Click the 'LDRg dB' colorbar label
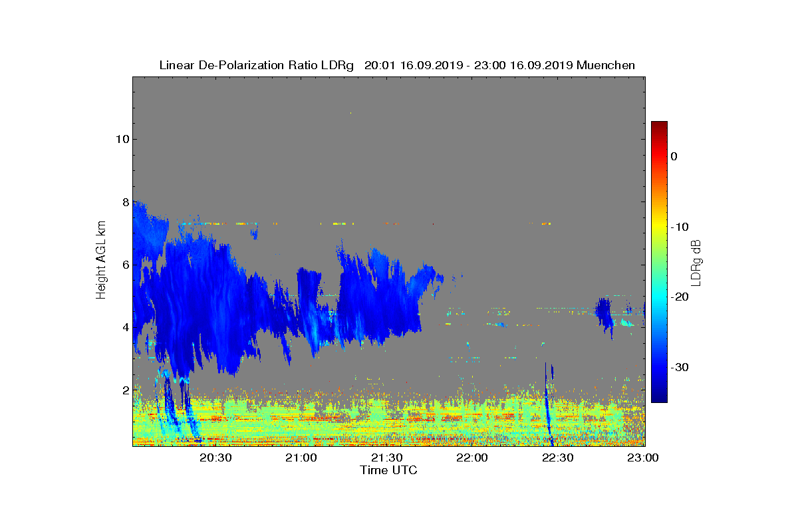Image resolution: width=798 pixels, height=532 pixels. [x=697, y=262]
